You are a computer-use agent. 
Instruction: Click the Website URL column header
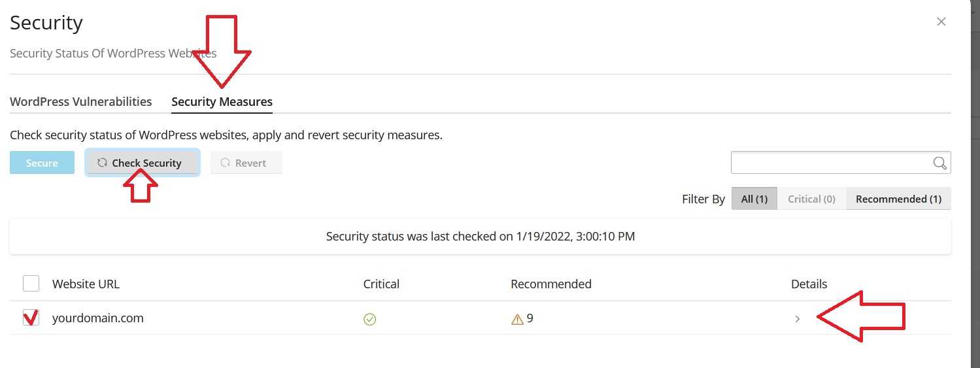(86, 284)
